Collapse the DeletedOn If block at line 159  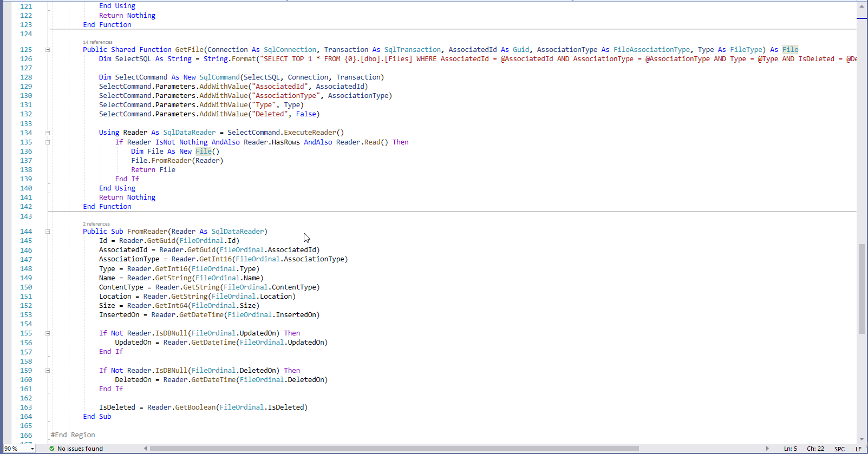tap(48, 371)
